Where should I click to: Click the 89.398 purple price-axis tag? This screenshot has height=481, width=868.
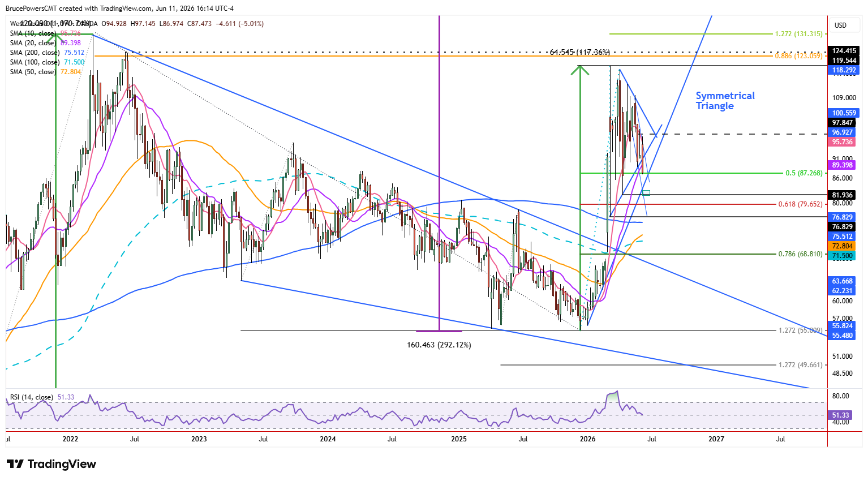pyautogui.click(x=842, y=165)
